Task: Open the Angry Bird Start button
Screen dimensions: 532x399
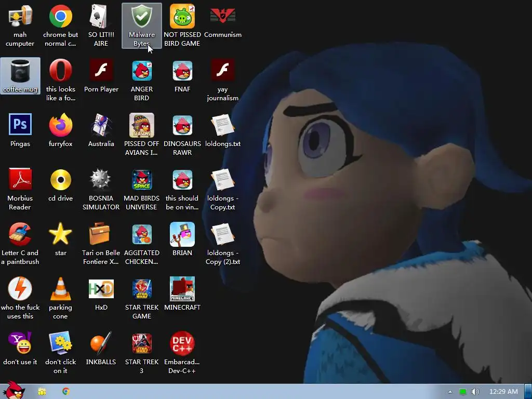Action: click(15, 390)
